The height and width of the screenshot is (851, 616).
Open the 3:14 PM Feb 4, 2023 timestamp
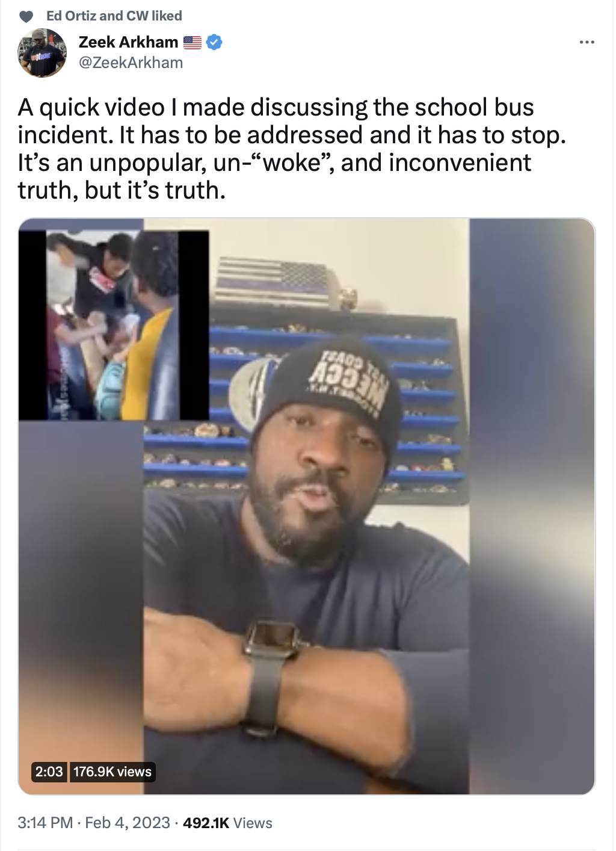94,823
